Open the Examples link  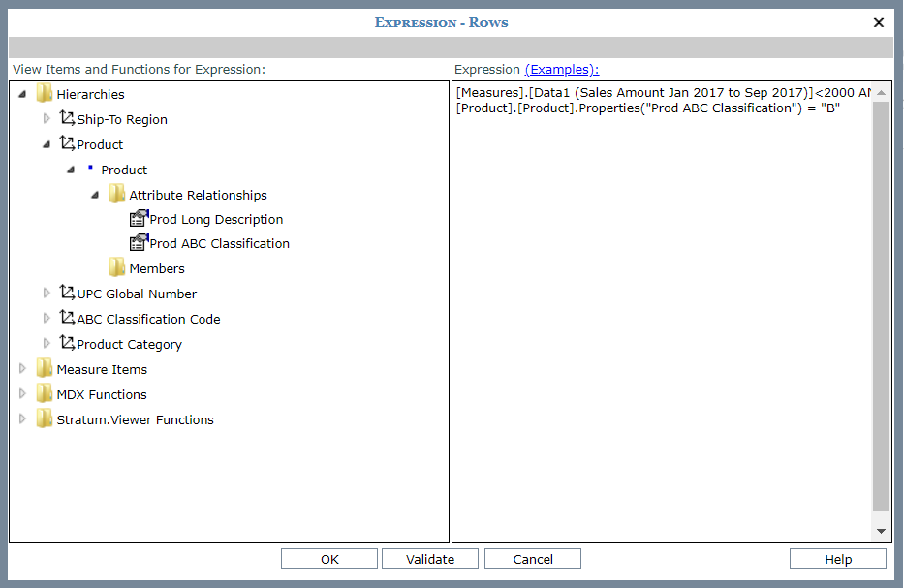(562, 69)
